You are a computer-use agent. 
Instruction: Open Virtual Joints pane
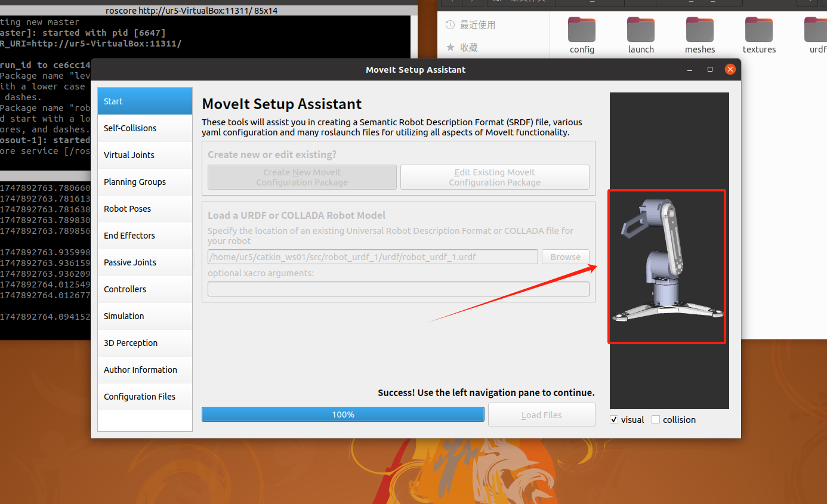[x=145, y=155]
